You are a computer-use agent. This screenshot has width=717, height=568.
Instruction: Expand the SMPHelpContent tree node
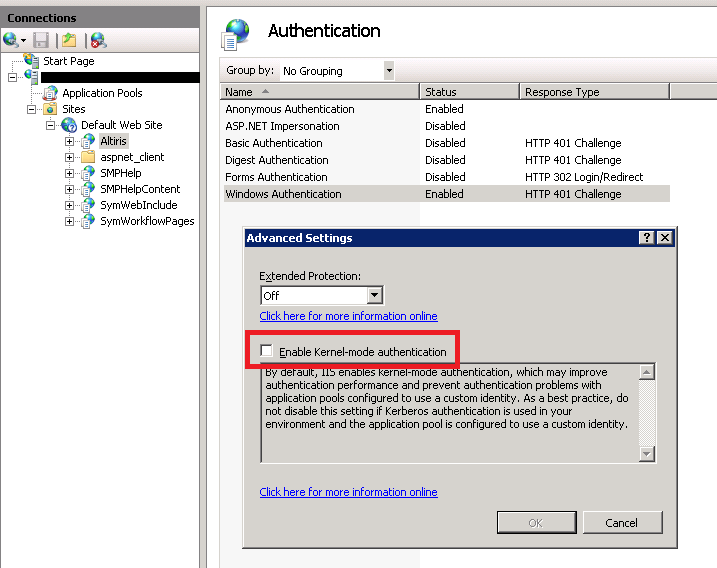click(x=69, y=189)
